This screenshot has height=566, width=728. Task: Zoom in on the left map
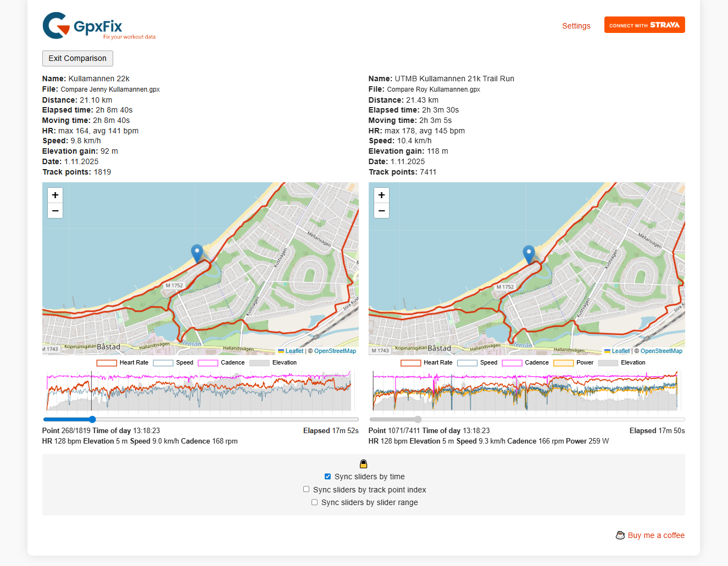click(x=55, y=195)
